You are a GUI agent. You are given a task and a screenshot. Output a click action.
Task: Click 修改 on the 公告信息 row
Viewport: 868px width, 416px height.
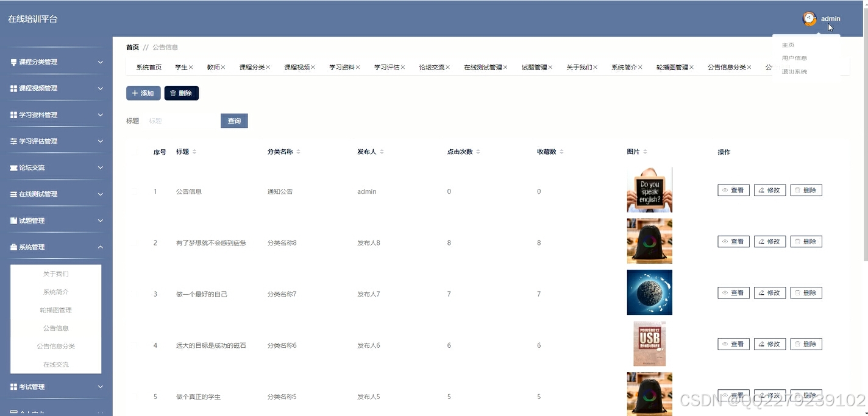point(769,190)
